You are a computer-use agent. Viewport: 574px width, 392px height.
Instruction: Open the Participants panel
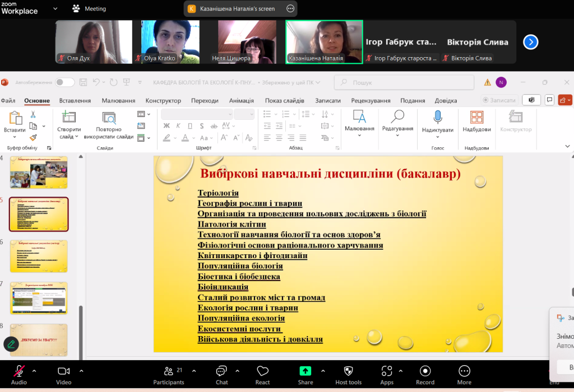(168, 371)
